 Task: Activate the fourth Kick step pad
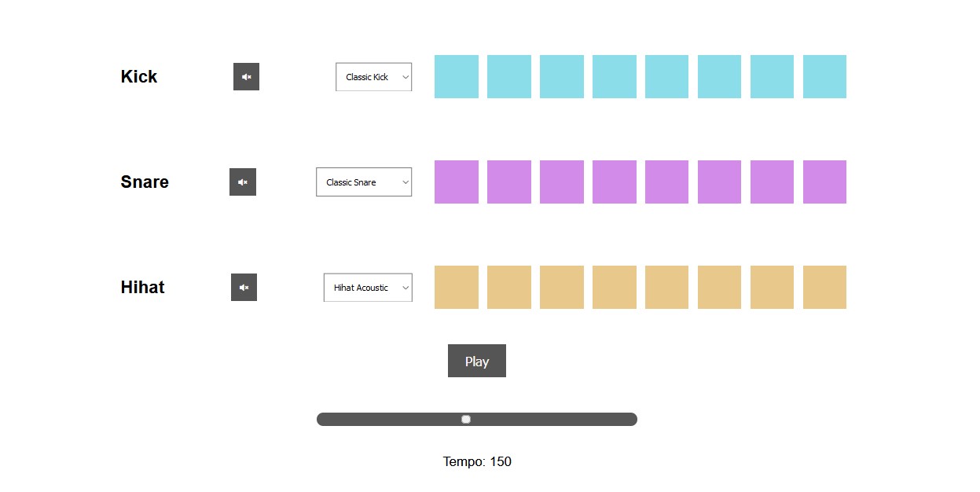[x=615, y=77]
